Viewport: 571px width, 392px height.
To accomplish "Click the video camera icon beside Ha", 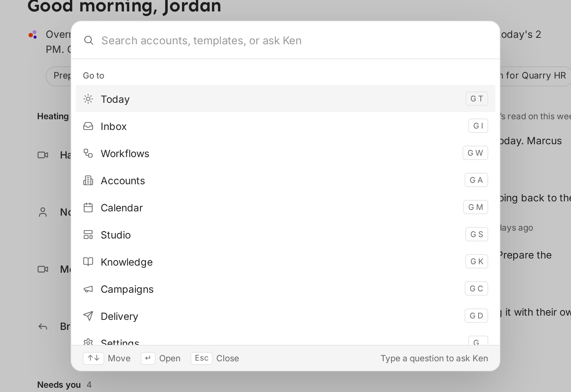I will click(x=43, y=155).
